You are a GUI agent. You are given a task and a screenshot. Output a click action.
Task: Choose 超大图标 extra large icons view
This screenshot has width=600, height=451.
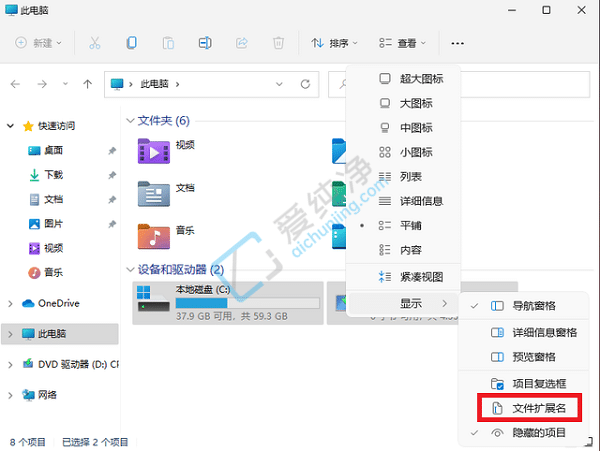click(403, 79)
